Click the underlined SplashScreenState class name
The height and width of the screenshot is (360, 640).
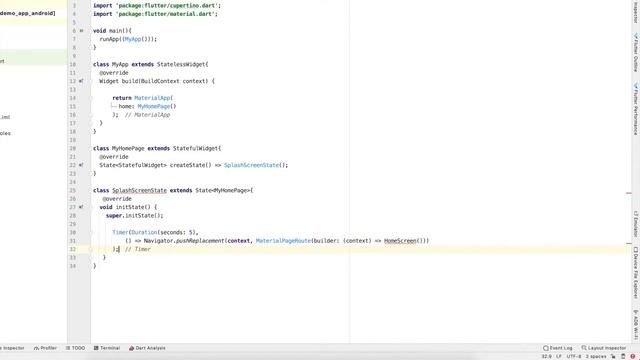click(139, 190)
